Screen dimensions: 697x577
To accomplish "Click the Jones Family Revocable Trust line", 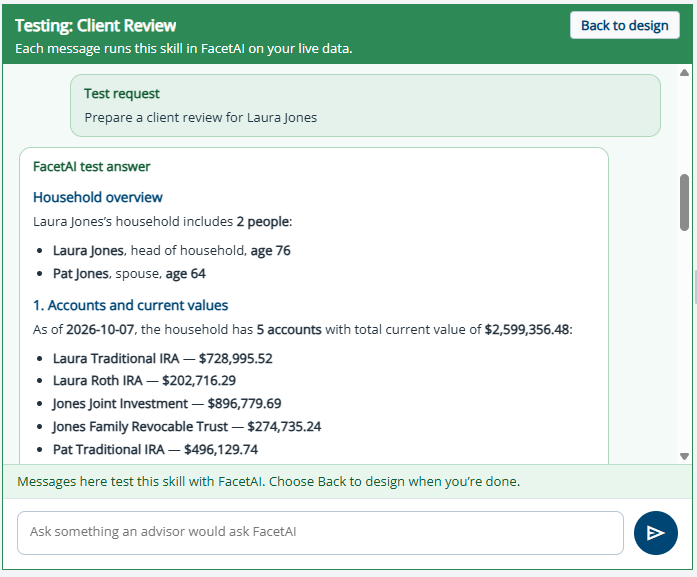I will click(x=187, y=426).
